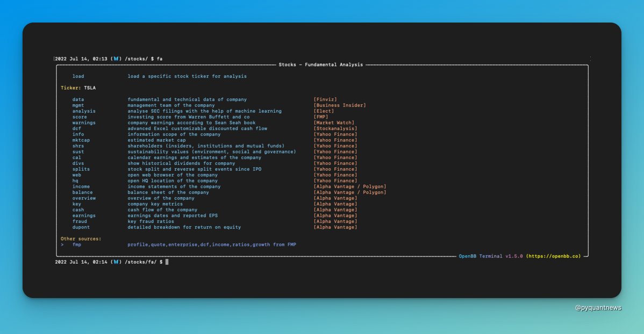Click the 'shrs' command
644x334 pixels.
point(78,146)
